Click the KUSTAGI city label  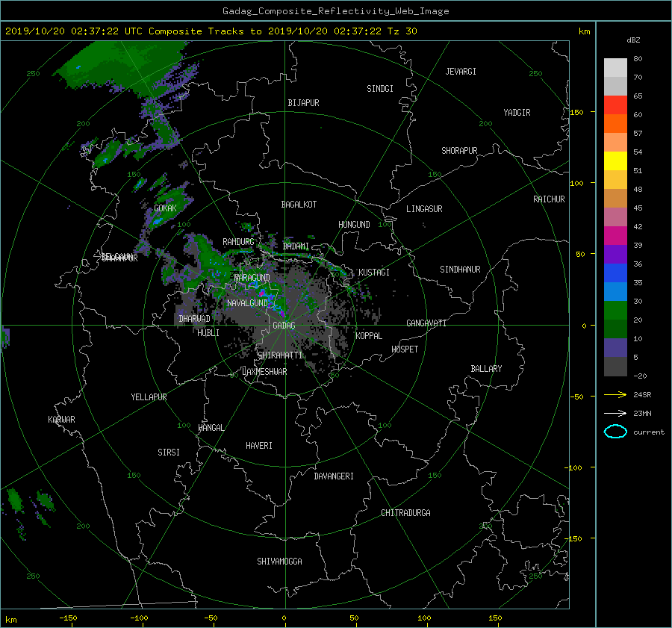click(374, 273)
